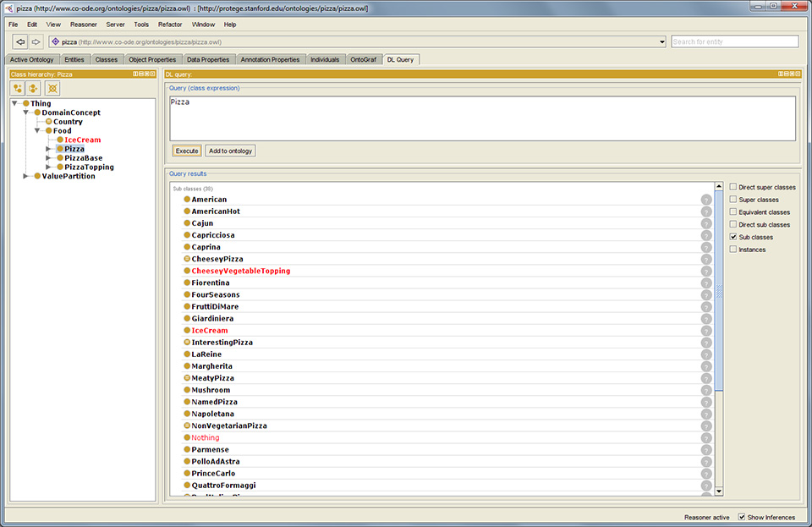This screenshot has width=812, height=527.
Task: Execute the DL query
Action: [186, 151]
